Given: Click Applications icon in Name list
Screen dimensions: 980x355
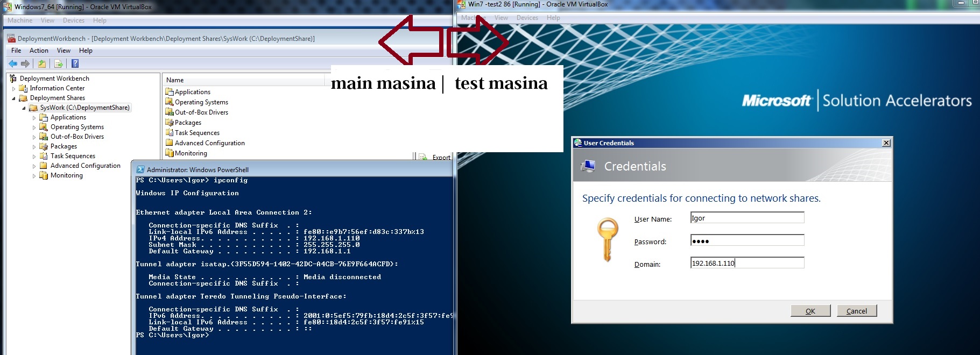Looking at the screenshot, I should tap(170, 92).
